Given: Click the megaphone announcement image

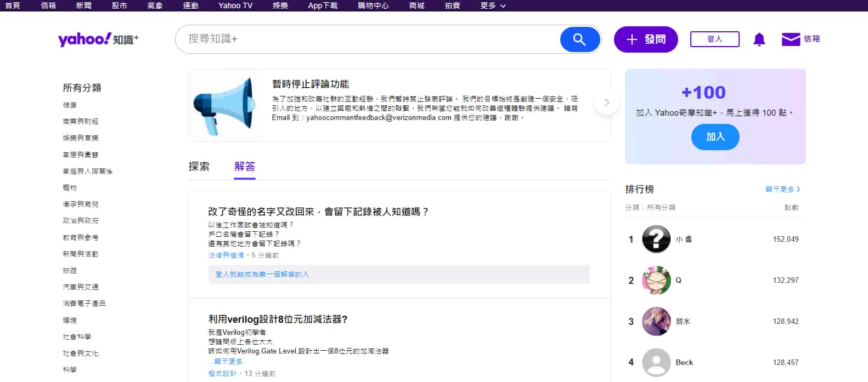Looking at the screenshot, I should coord(226,106).
